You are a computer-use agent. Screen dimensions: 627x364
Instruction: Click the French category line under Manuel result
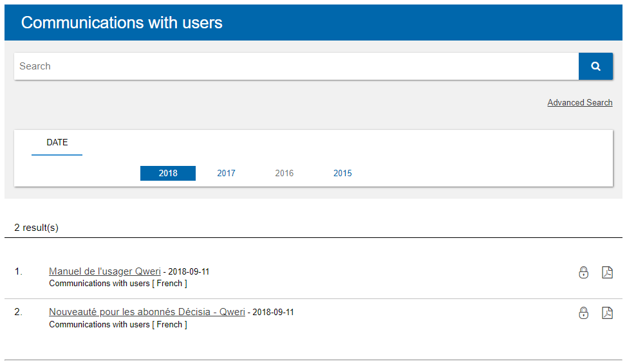click(118, 284)
